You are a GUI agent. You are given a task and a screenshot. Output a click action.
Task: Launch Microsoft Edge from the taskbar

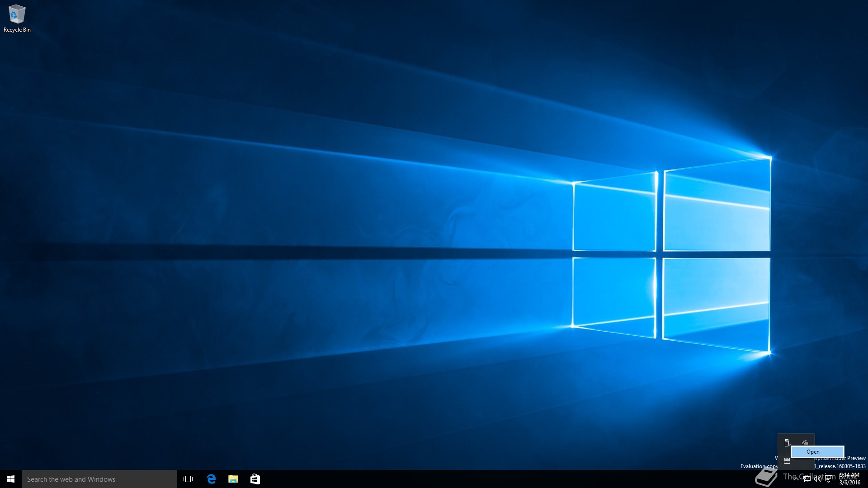point(211,479)
